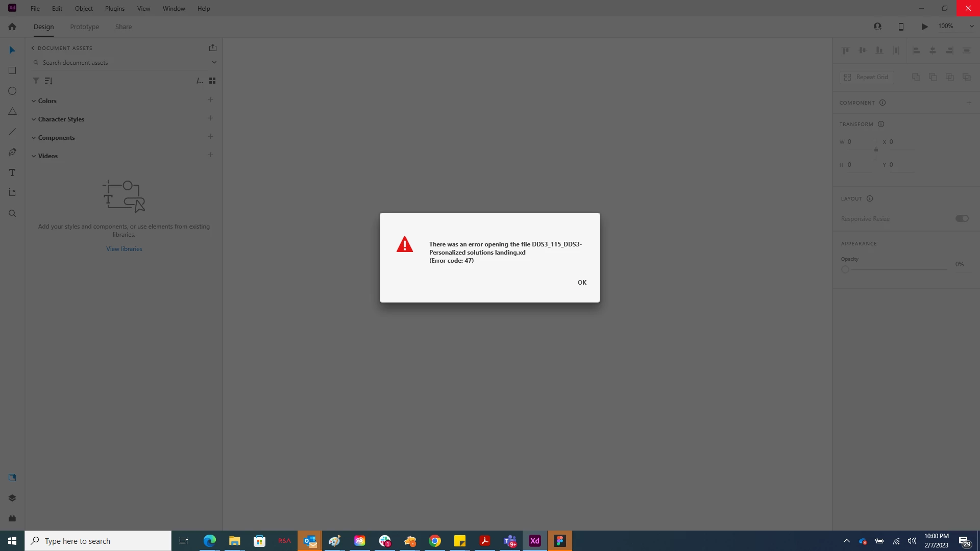Viewport: 980px width, 551px height.
Task: Select the Polygon tool
Action: 12,111
